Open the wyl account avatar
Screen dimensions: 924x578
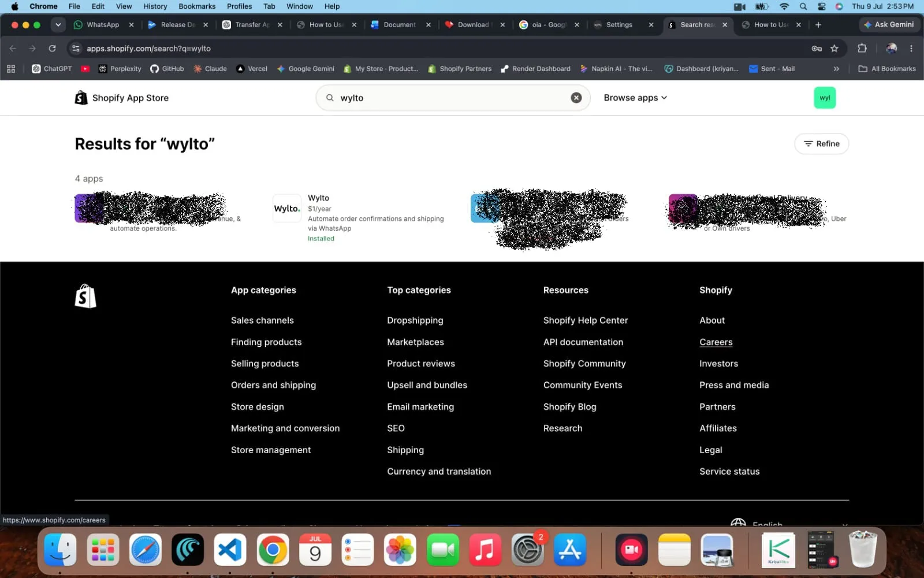(825, 98)
